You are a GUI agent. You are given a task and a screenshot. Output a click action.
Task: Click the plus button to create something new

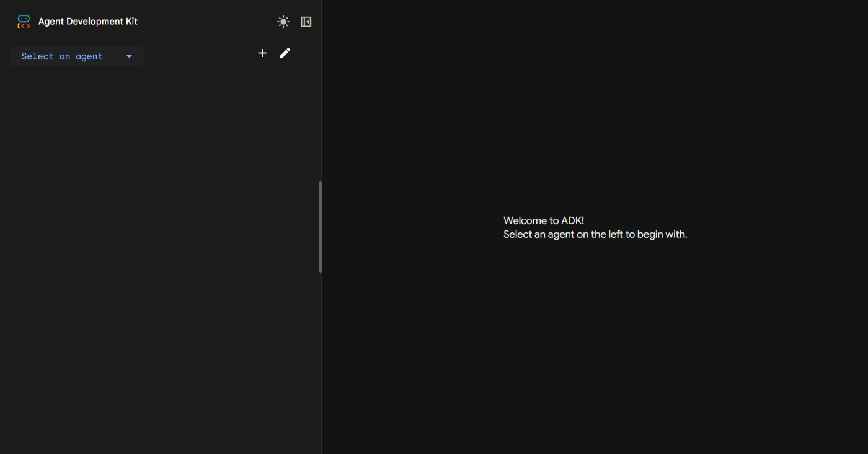[262, 53]
